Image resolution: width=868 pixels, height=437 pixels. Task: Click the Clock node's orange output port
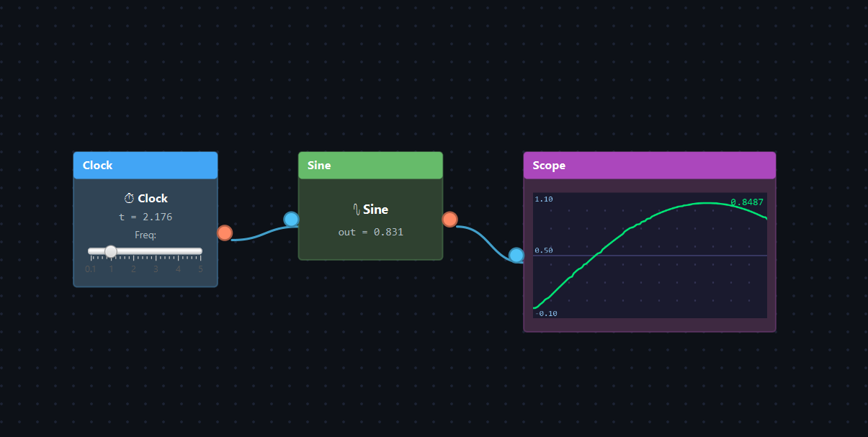coord(225,233)
